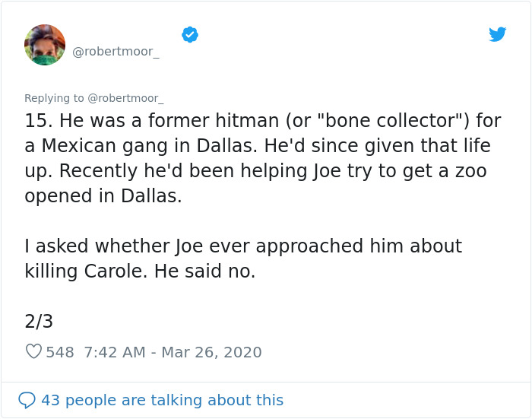Image resolution: width=532 pixels, height=419 pixels.
Task: Click the Twitter bird logo
Action: pos(497,34)
